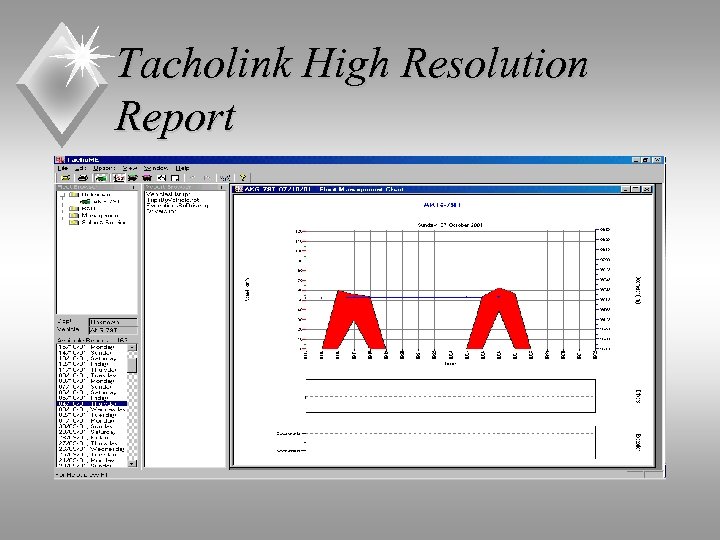Close the Fleet Management Chart window

click(647, 189)
